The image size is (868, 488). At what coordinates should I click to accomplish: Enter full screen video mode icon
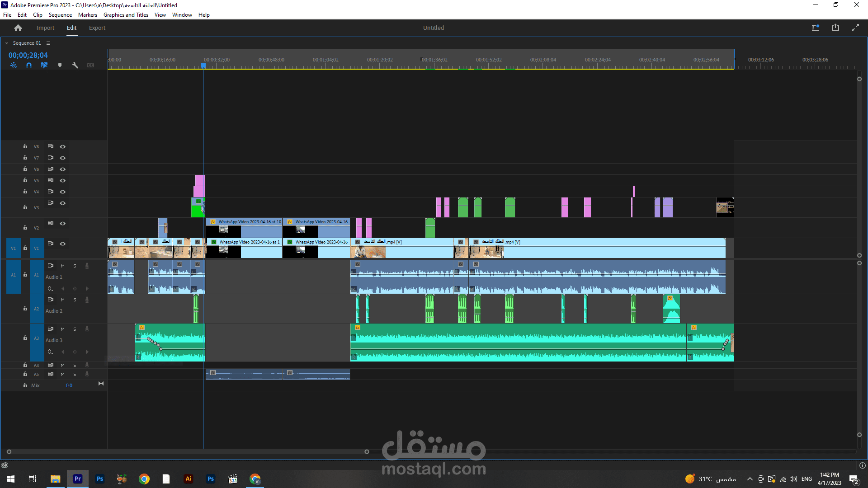click(x=855, y=28)
